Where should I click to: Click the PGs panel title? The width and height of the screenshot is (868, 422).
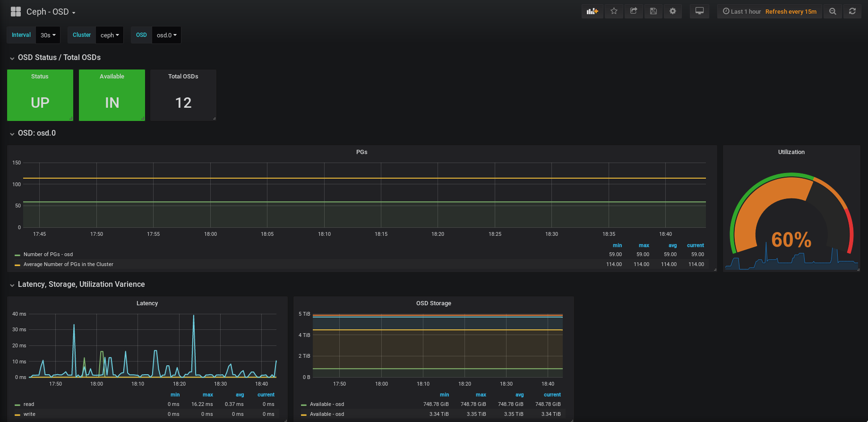click(x=361, y=152)
